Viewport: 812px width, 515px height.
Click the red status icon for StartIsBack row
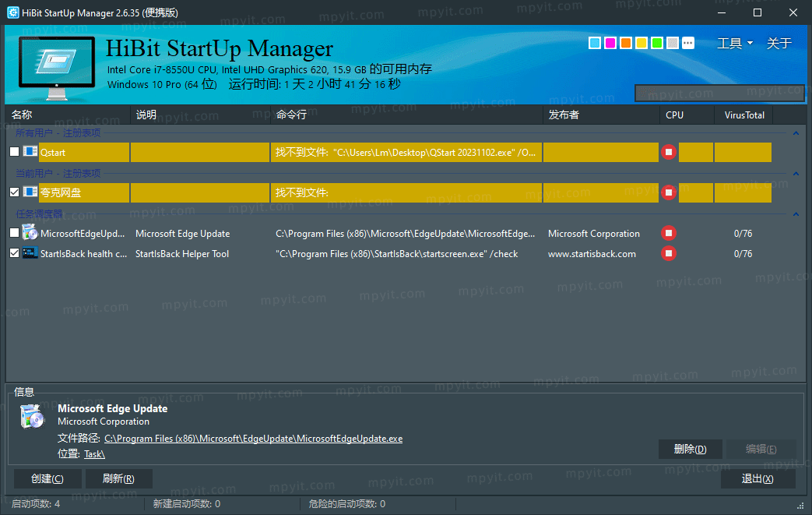[669, 253]
